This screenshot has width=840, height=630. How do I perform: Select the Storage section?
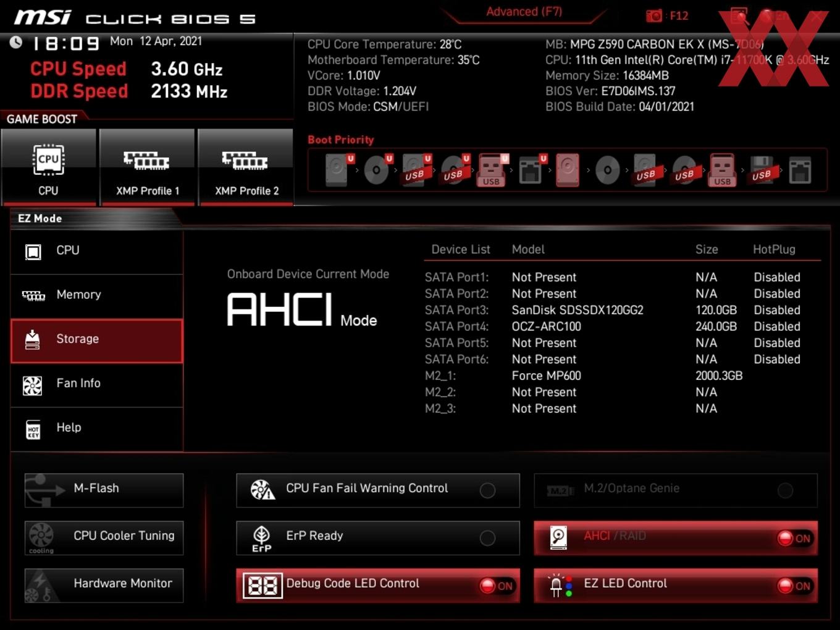(x=97, y=340)
